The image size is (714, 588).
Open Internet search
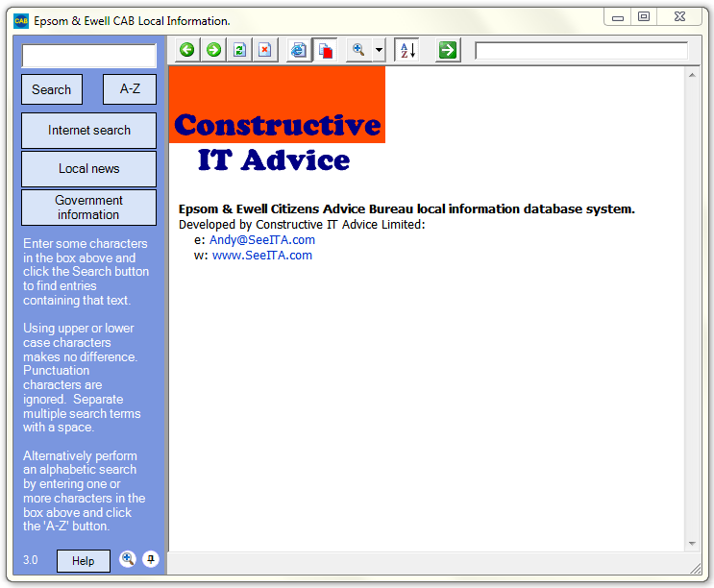(x=88, y=131)
